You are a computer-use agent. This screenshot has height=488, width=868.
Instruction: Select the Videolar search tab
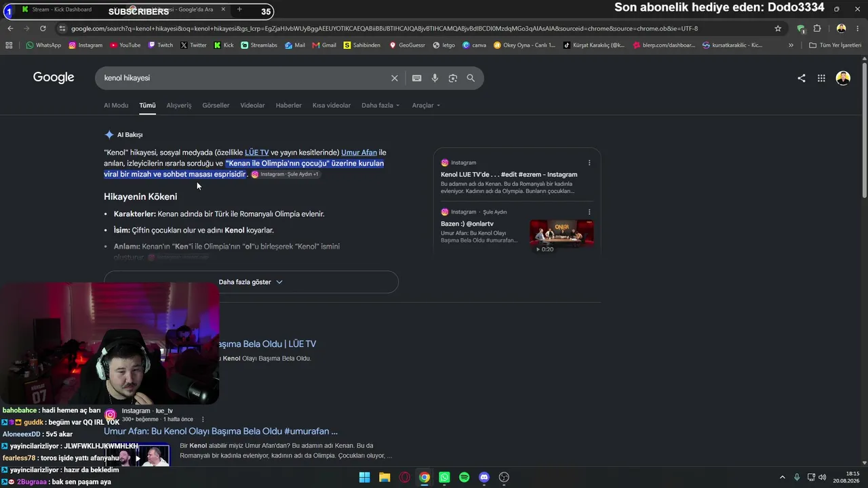(252, 106)
